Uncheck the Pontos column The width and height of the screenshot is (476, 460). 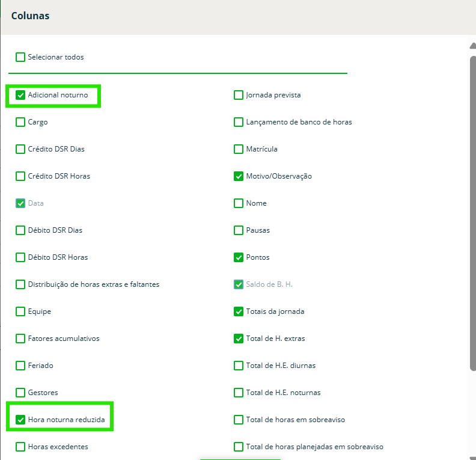239,257
